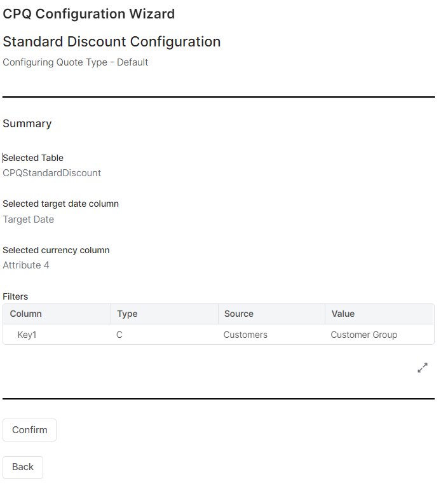Screen dimensions: 448x486
Task: Click the Customers source cell
Action: pos(245,335)
